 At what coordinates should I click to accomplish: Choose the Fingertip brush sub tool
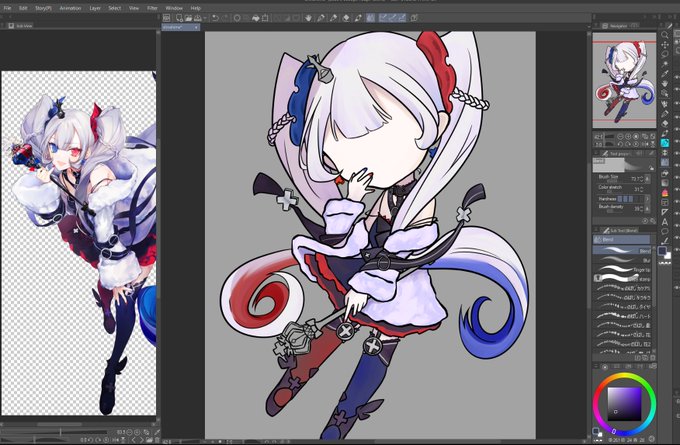622,269
